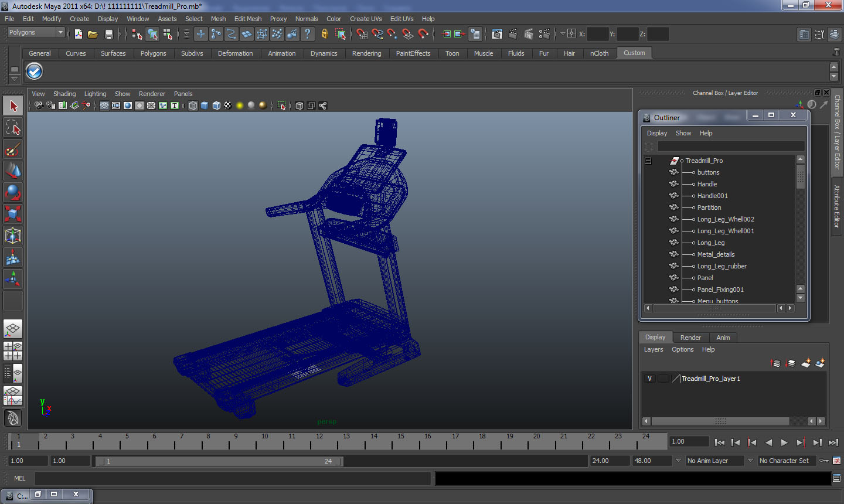Image resolution: width=844 pixels, height=504 pixels.
Task: Select Long_Leg_rubber in the Outliner
Action: (x=722, y=266)
